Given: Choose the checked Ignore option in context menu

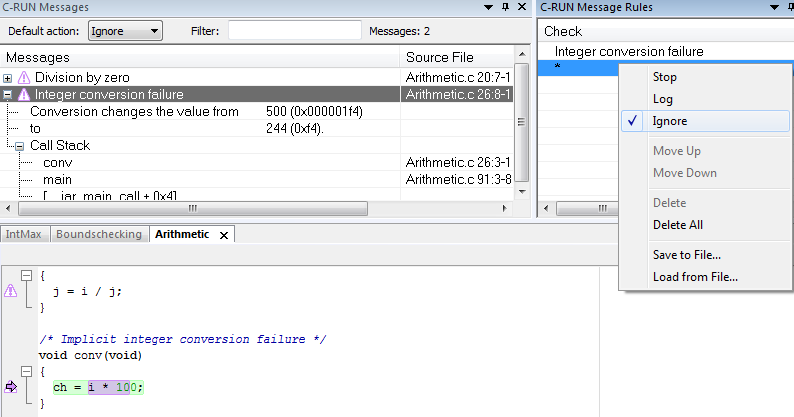Looking at the screenshot, I should [671, 121].
